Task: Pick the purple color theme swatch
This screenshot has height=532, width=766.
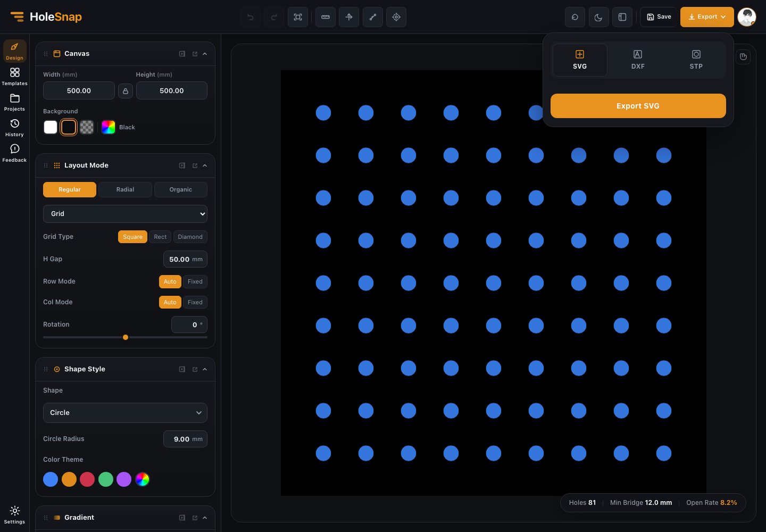Action: click(124, 479)
